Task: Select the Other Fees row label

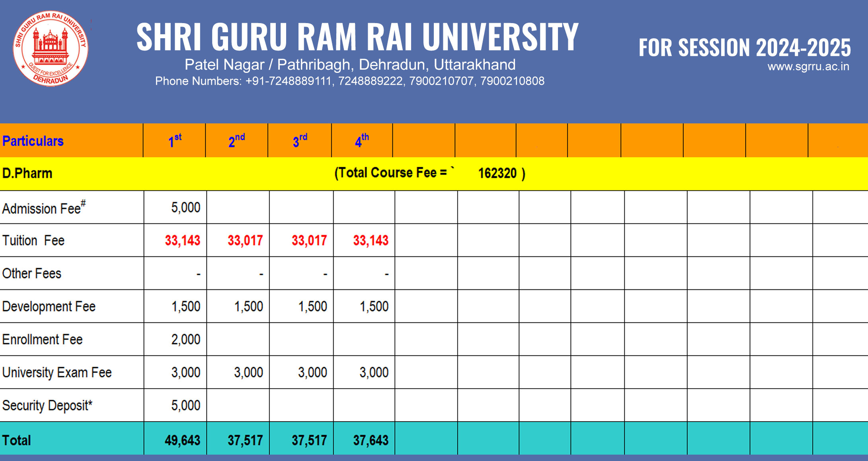Action: point(32,273)
